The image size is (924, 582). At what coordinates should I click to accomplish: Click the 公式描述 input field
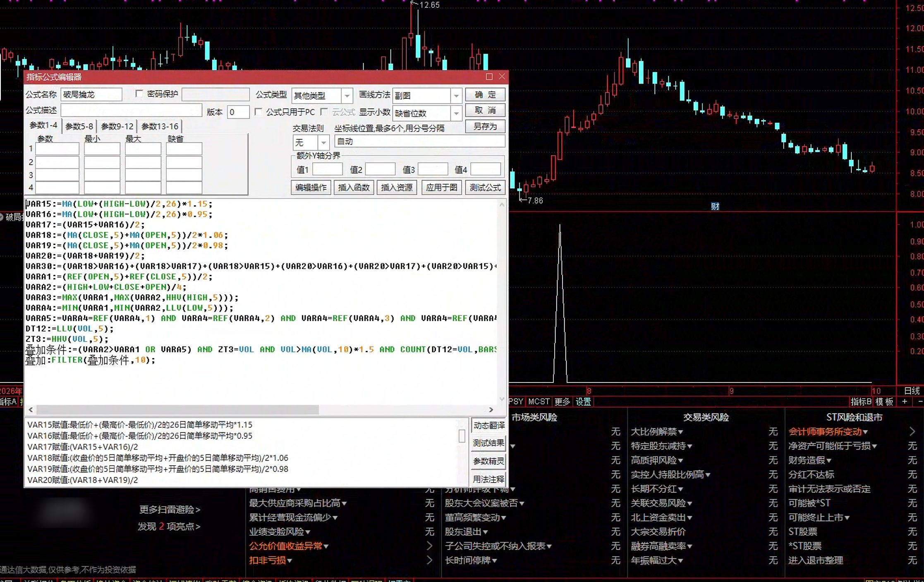131,111
